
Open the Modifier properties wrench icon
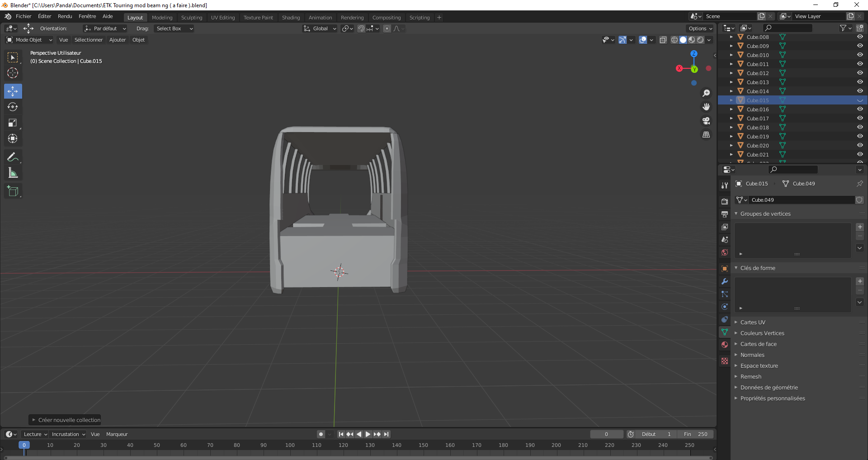pyautogui.click(x=725, y=281)
